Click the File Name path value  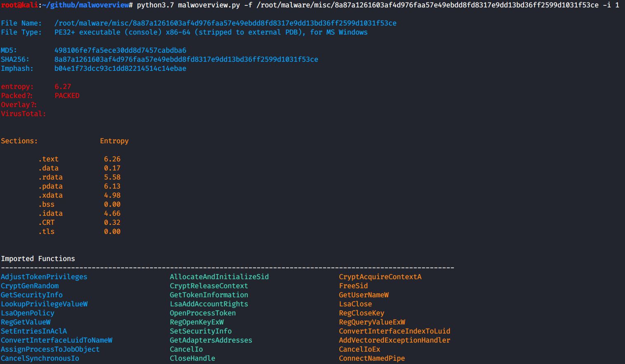(226, 23)
